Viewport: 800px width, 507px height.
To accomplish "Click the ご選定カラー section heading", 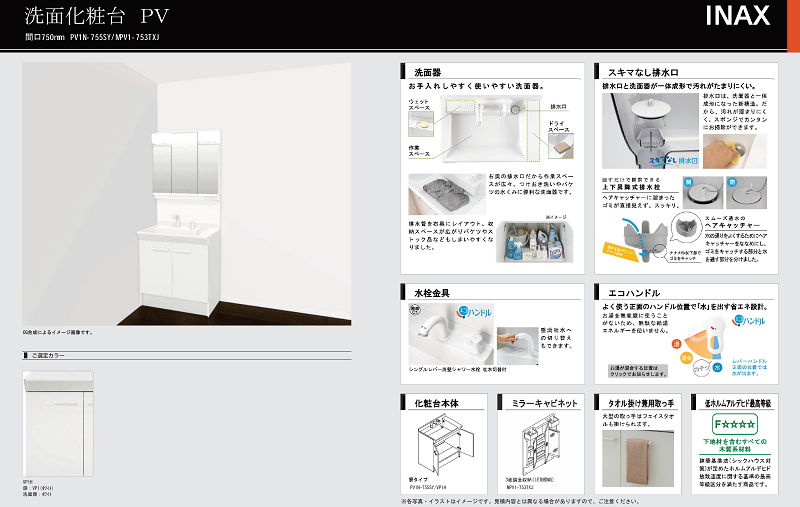I will pyautogui.click(x=48, y=355).
